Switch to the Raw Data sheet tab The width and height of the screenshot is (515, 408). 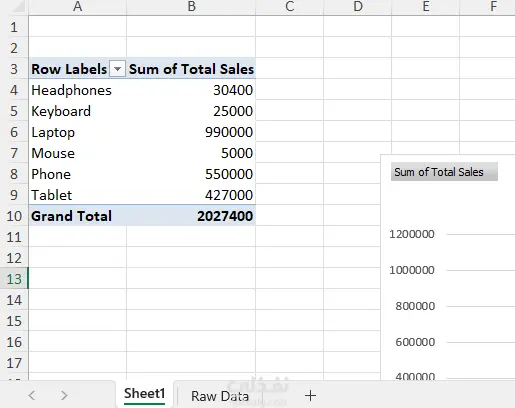tap(220, 396)
